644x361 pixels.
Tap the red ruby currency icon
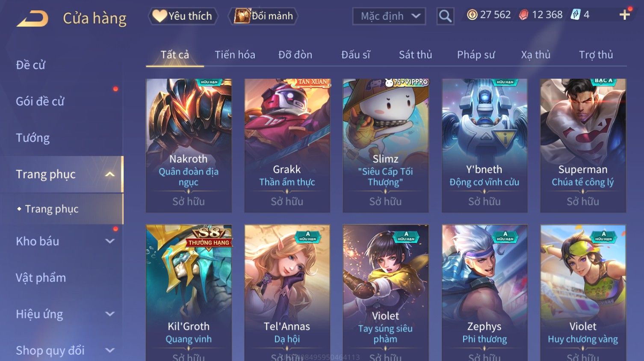pos(523,15)
